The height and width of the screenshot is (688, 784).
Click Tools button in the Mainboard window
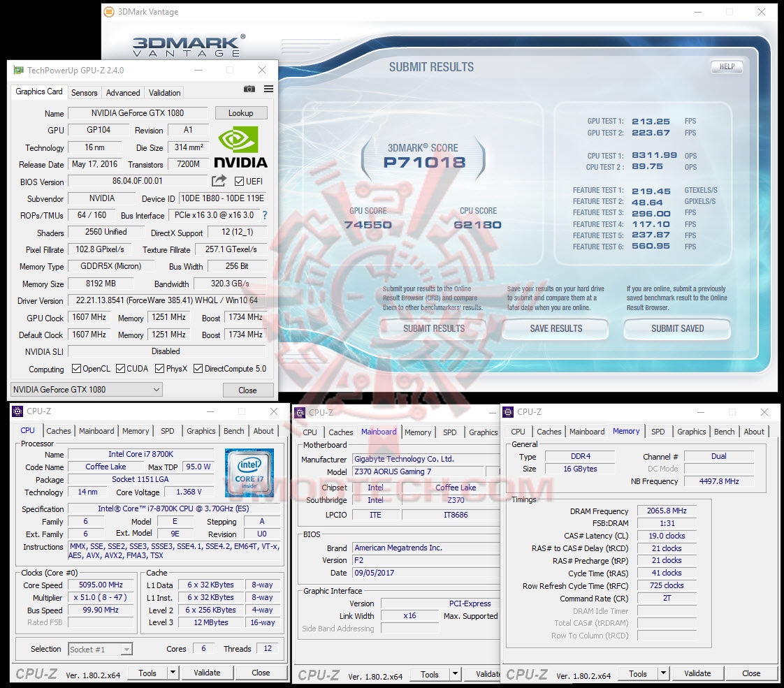pos(430,675)
